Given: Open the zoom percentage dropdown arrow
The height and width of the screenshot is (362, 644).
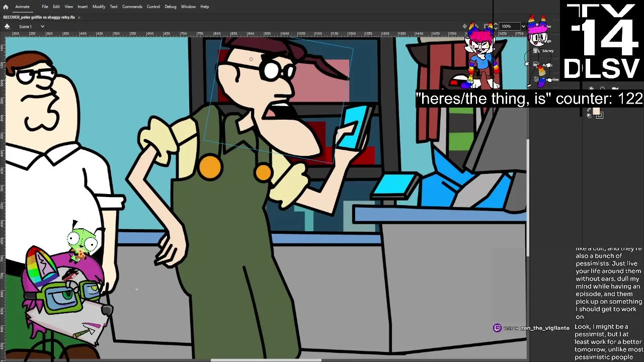Looking at the screenshot, I should point(524,26).
